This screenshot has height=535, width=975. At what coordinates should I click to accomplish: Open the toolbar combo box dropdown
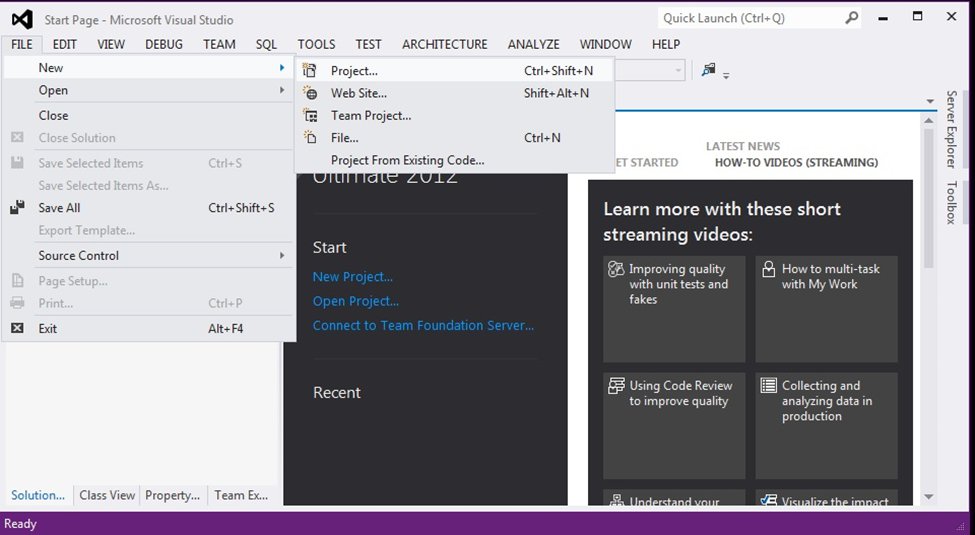pyautogui.click(x=678, y=70)
